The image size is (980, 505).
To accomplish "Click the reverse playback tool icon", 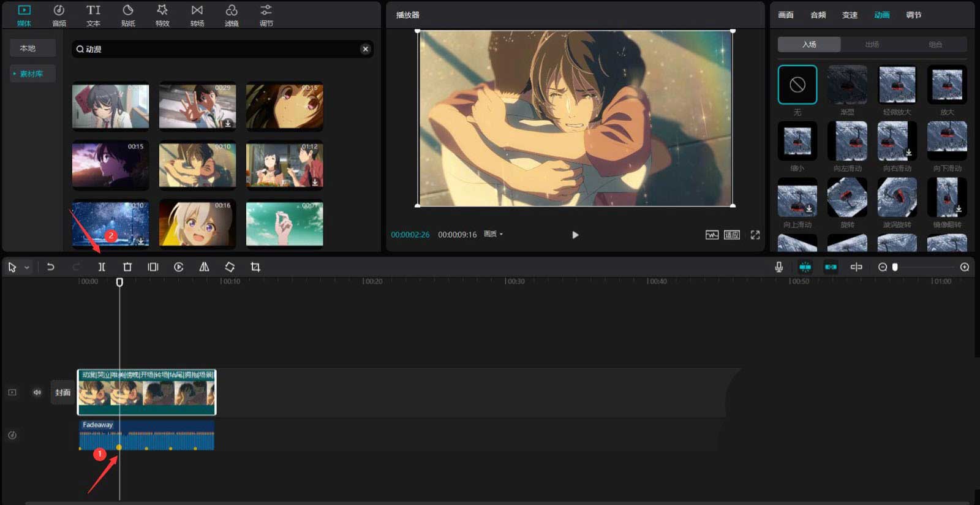I will click(179, 267).
